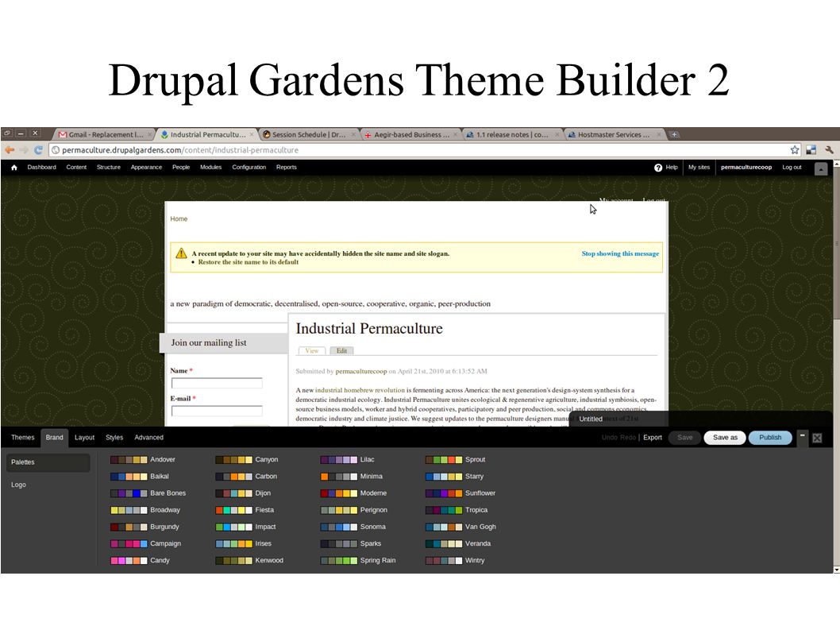840x630 pixels.
Task: Choose the Spring Rain color palette
Action: click(x=358, y=560)
